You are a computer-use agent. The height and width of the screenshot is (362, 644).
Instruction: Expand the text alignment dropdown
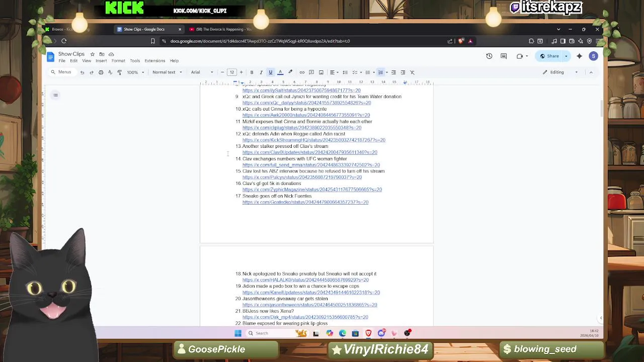coord(334,72)
